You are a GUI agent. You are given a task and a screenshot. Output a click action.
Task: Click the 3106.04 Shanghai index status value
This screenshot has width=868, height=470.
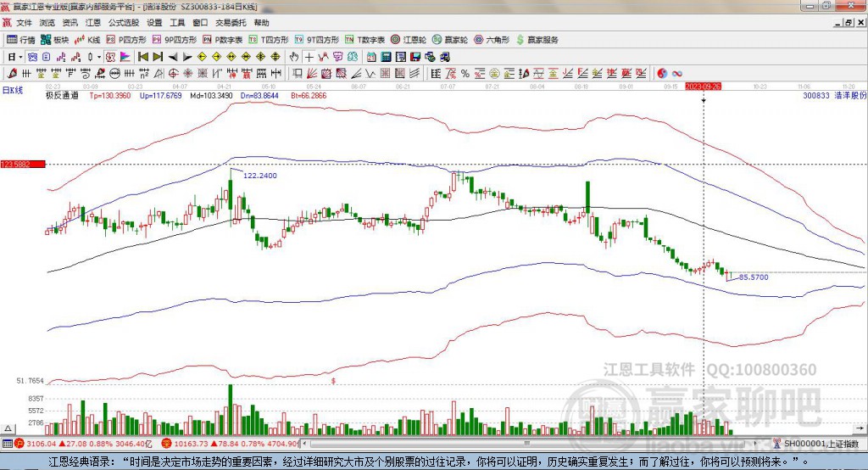41,444
